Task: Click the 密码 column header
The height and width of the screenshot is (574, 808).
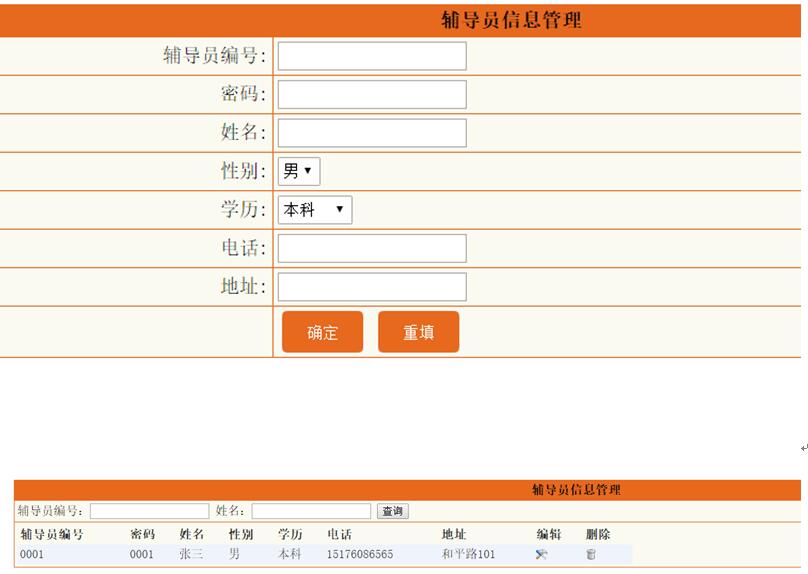Action: (142, 534)
